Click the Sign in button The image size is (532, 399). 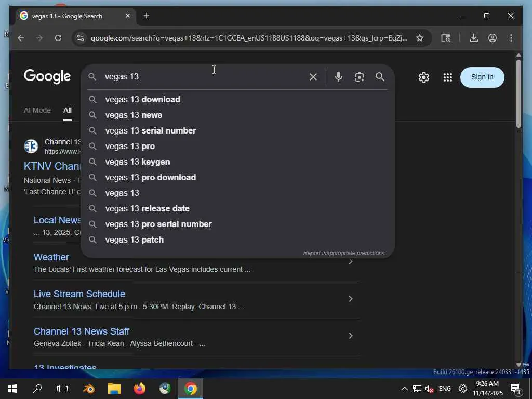(x=482, y=77)
